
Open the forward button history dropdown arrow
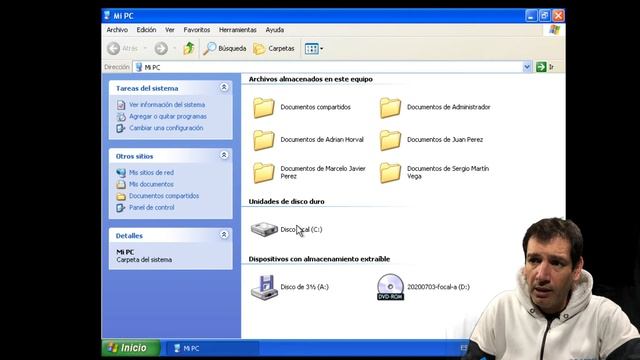tap(174, 49)
